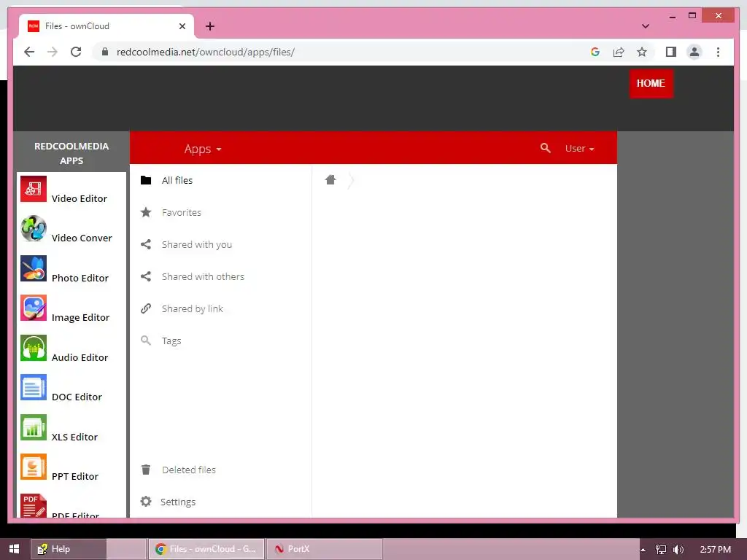Select Shared with others in sidebar

(203, 276)
